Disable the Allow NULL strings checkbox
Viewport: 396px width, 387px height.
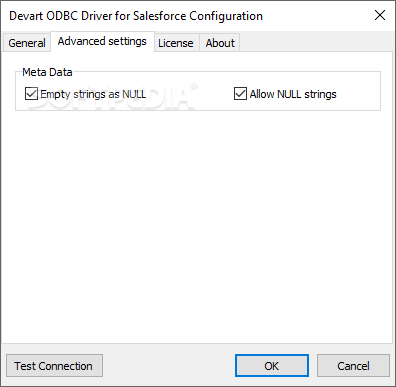240,94
